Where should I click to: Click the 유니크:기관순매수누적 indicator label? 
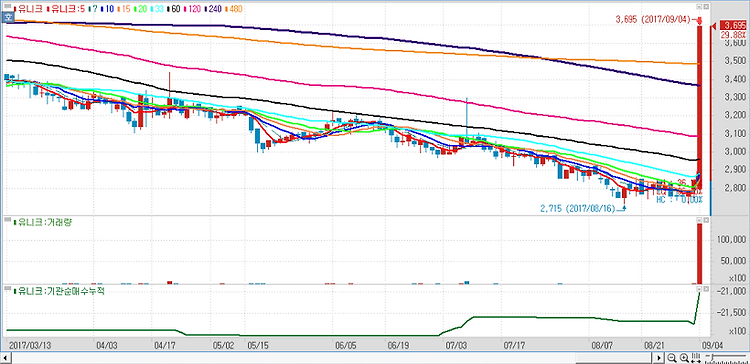click(59, 290)
